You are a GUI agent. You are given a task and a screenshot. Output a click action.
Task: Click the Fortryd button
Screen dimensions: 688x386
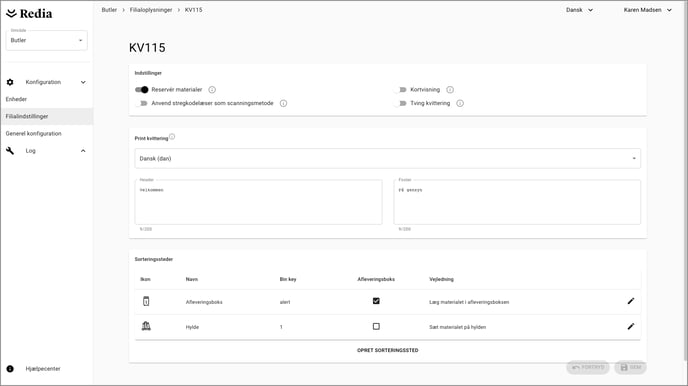(588, 367)
